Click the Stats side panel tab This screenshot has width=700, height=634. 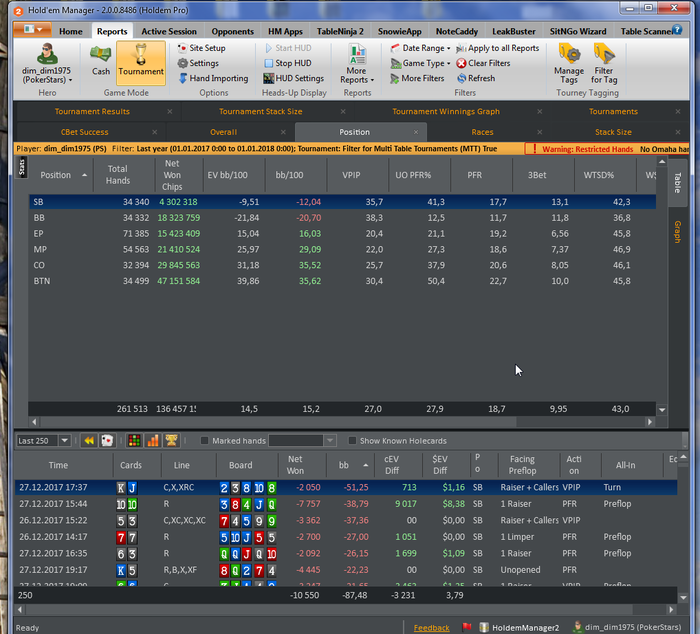(x=22, y=167)
